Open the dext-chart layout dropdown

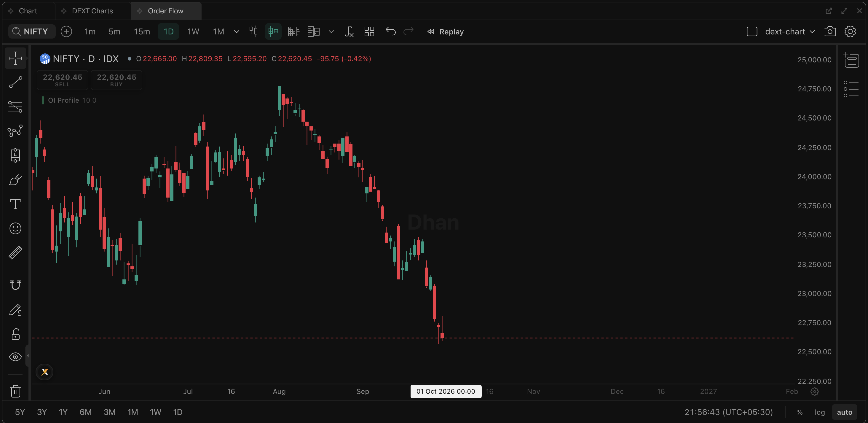790,32
